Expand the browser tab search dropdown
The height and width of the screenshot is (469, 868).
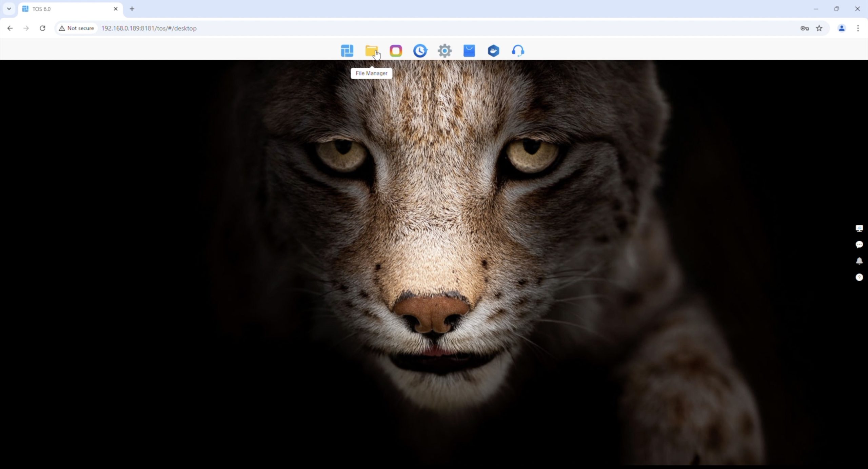(x=9, y=9)
